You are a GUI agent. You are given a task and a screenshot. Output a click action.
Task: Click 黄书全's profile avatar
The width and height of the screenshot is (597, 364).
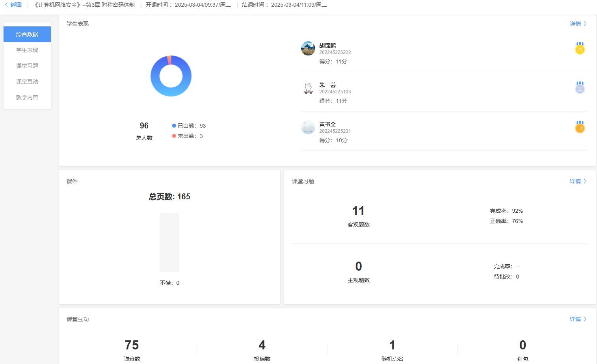(308, 127)
